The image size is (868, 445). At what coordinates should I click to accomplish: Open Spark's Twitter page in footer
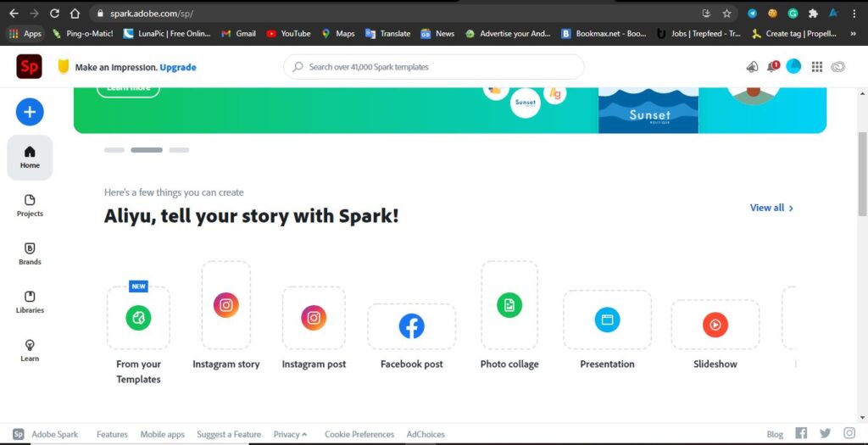[x=826, y=433]
